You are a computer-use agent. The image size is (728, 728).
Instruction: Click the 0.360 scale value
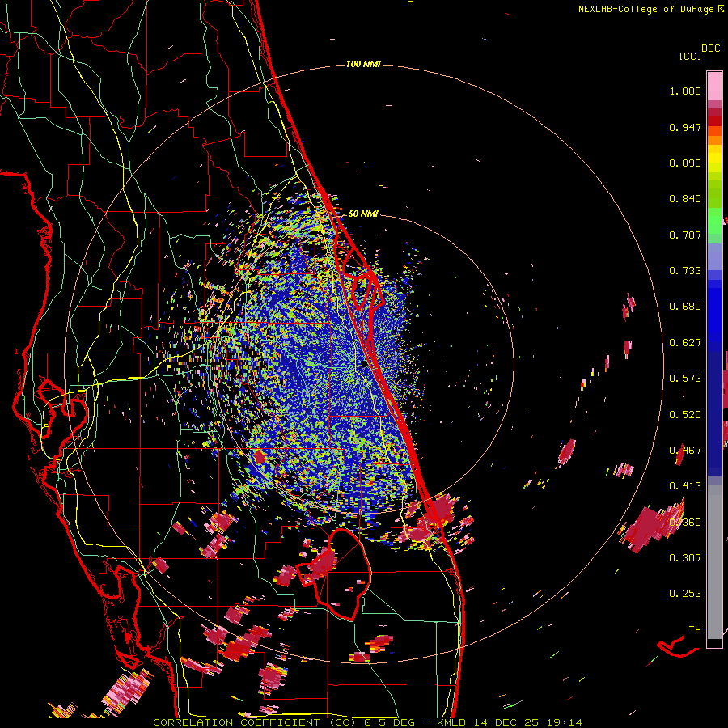[x=685, y=523]
